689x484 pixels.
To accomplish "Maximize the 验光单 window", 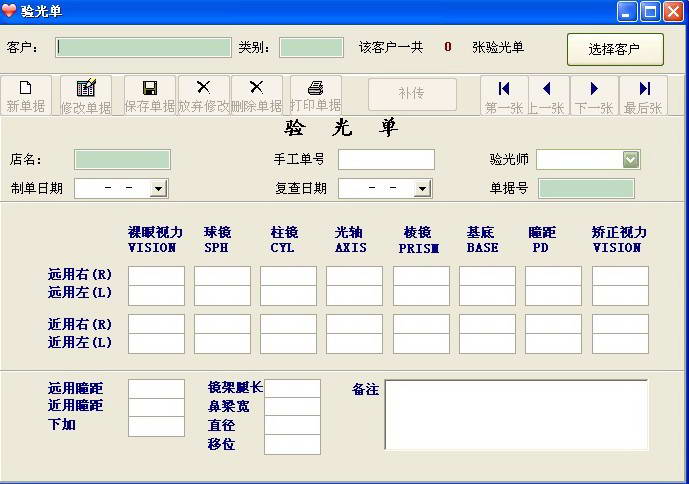I will click(650, 11).
